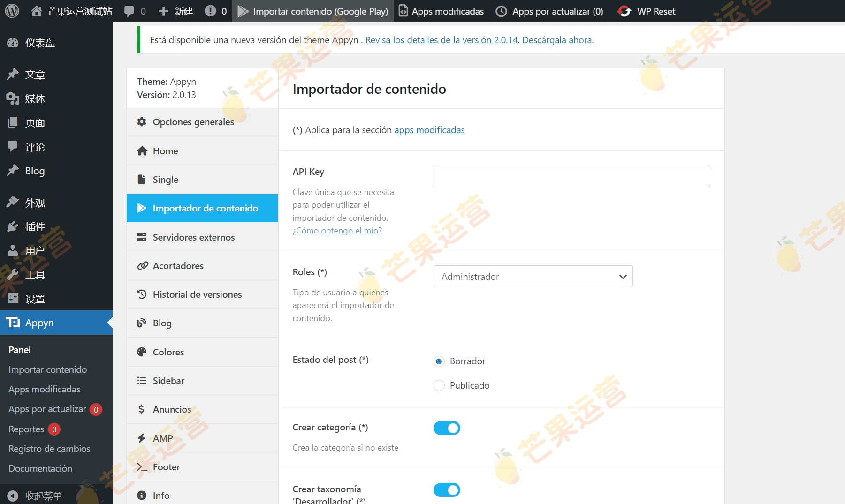Open the Single settings tab
This screenshot has width=845, height=504.
click(202, 180)
